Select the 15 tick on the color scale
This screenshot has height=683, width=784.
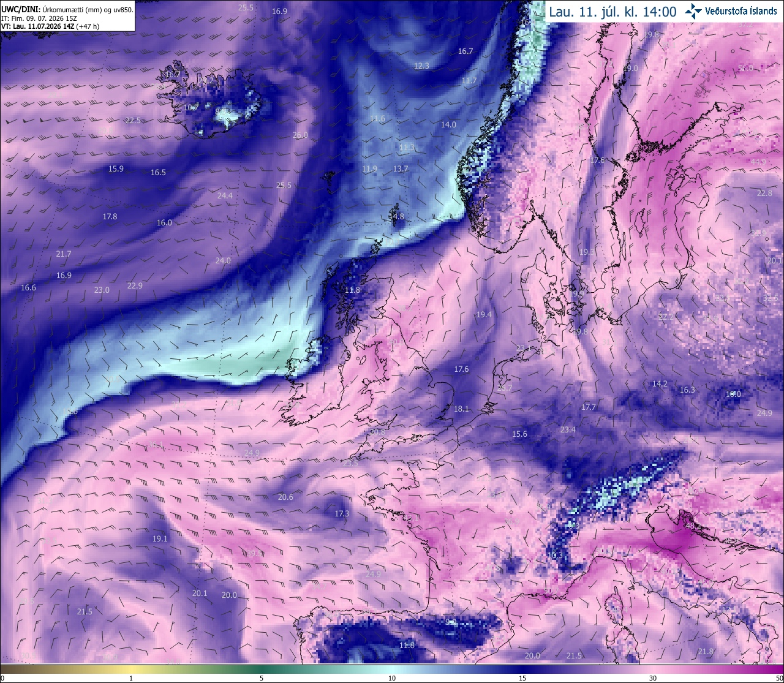[522, 678]
